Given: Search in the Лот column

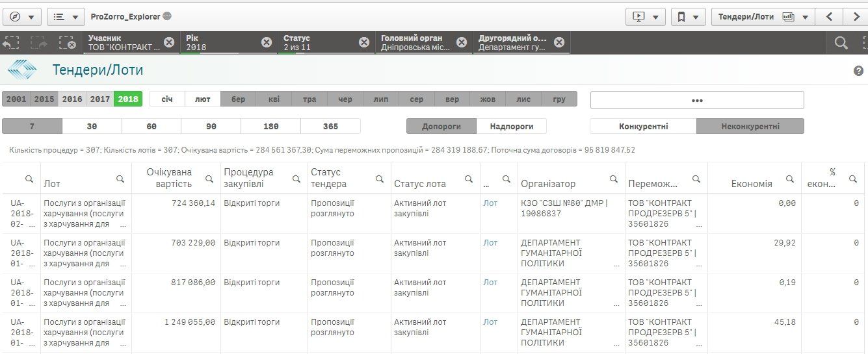Looking at the screenshot, I should click(120, 179).
